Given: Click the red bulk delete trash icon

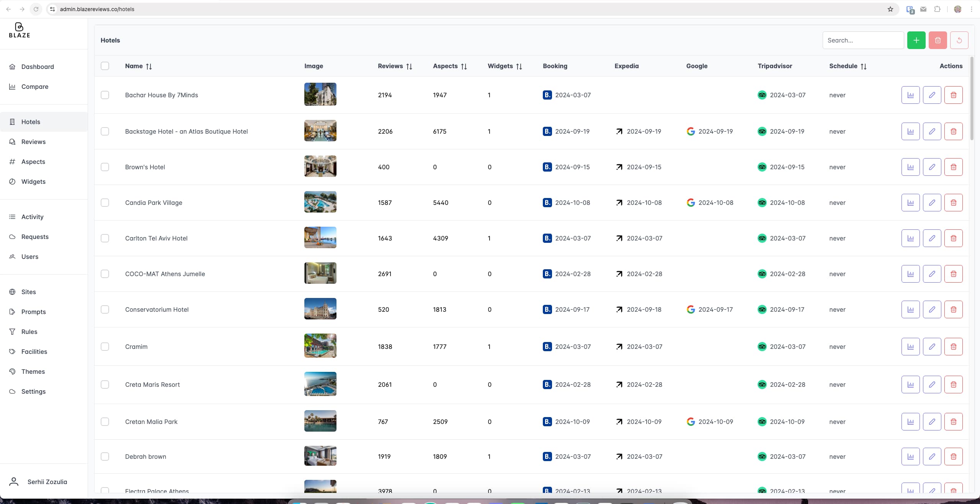Looking at the screenshot, I should [938, 40].
